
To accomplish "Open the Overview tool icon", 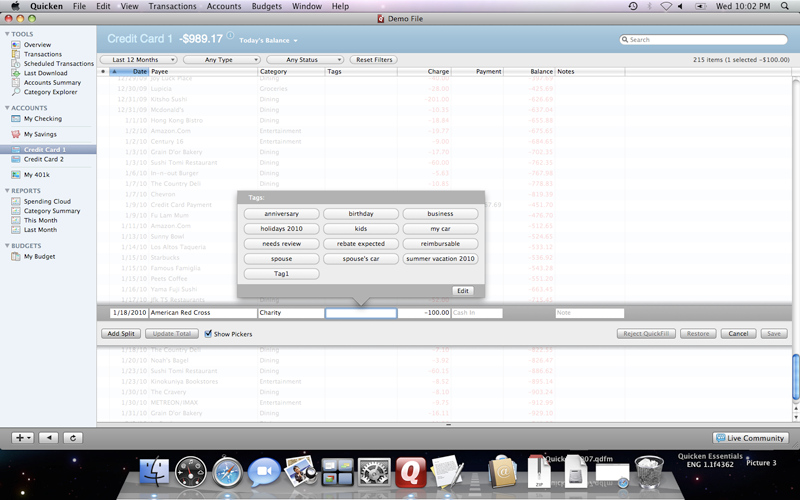I will point(16,44).
